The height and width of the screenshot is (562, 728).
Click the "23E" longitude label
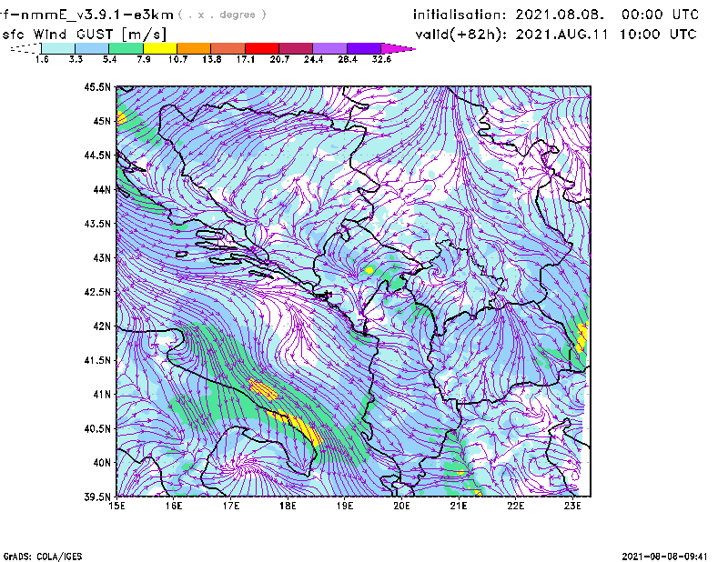point(573,506)
